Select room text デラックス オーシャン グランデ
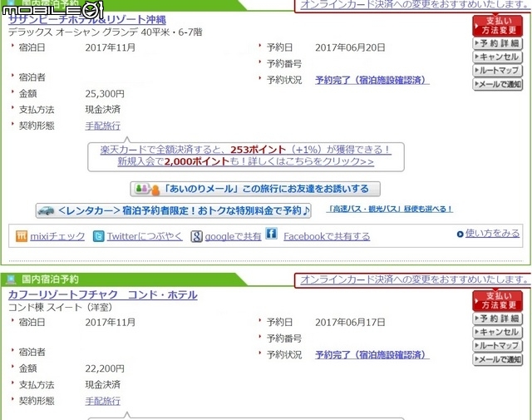Viewport: 532px width, 420px height. (x=73, y=32)
